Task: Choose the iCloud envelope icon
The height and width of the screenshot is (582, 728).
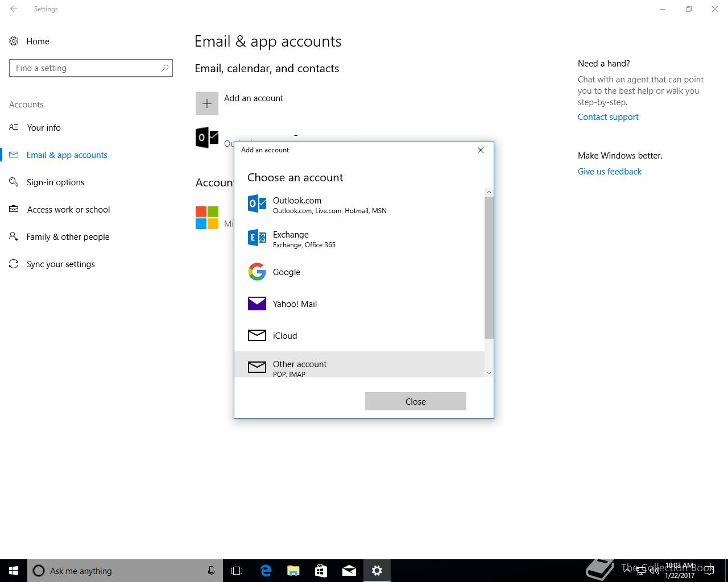Action: click(x=257, y=335)
